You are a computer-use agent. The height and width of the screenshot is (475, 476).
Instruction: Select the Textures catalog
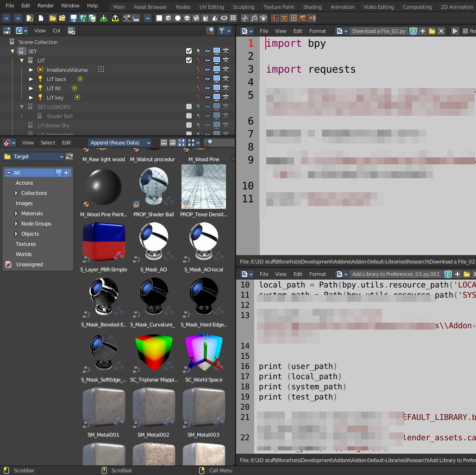pyautogui.click(x=26, y=244)
